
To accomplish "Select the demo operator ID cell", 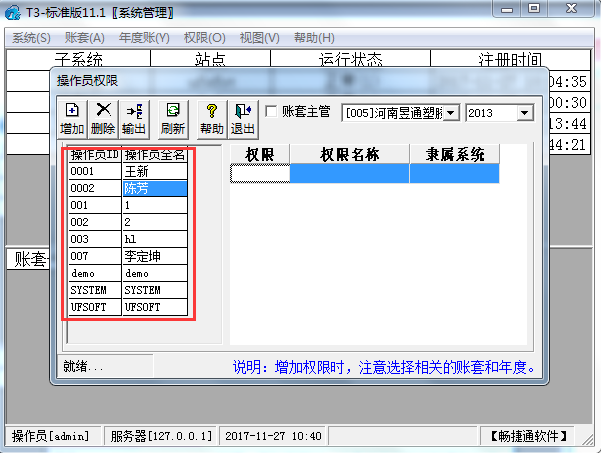I will (x=95, y=273).
